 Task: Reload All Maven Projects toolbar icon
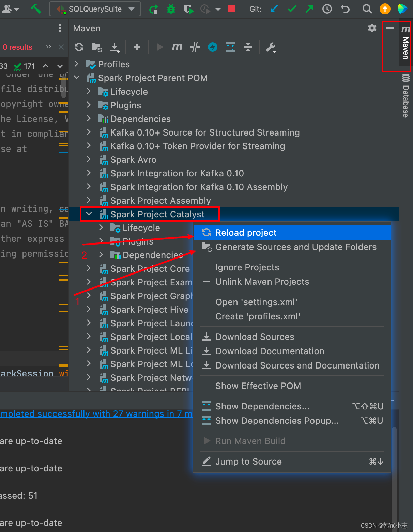point(79,47)
